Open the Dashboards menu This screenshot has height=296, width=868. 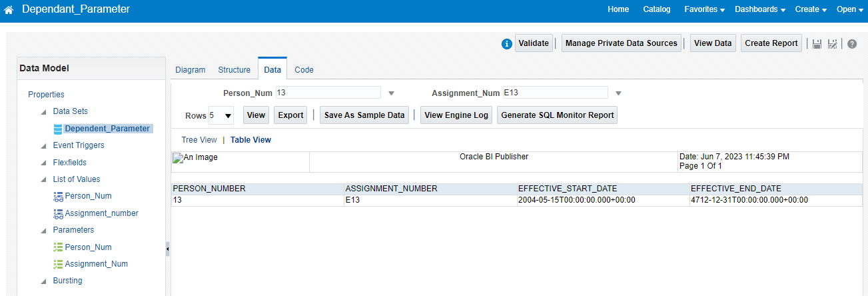coord(760,9)
